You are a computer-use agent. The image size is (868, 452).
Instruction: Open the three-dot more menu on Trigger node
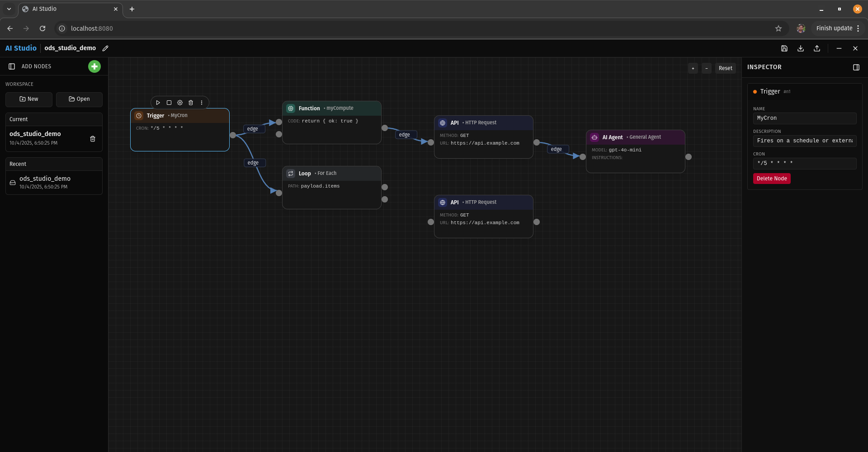click(202, 103)
